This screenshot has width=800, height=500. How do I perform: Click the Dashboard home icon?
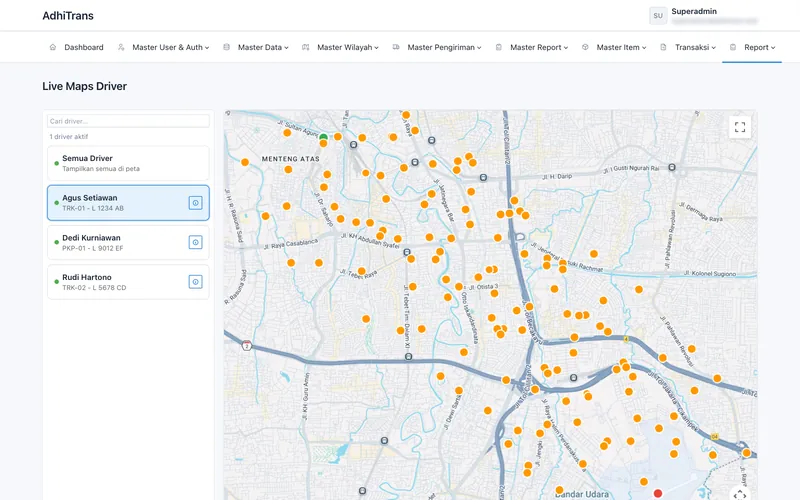[53, 47]
